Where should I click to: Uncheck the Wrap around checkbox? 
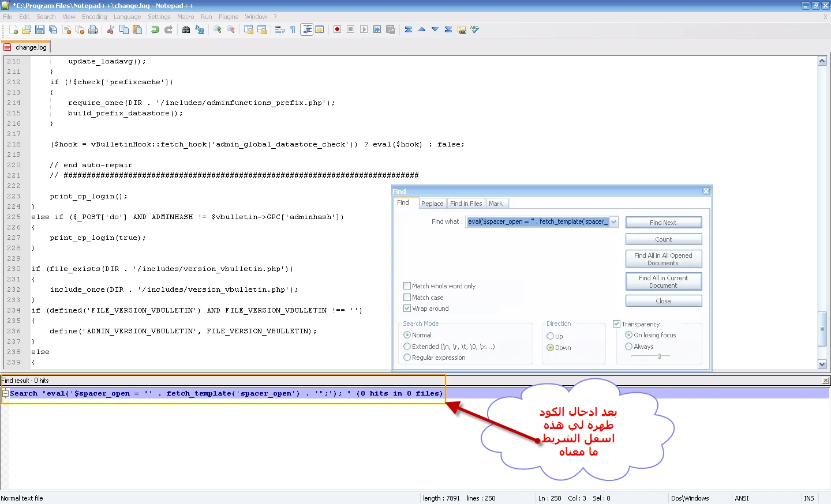[407, 309]
